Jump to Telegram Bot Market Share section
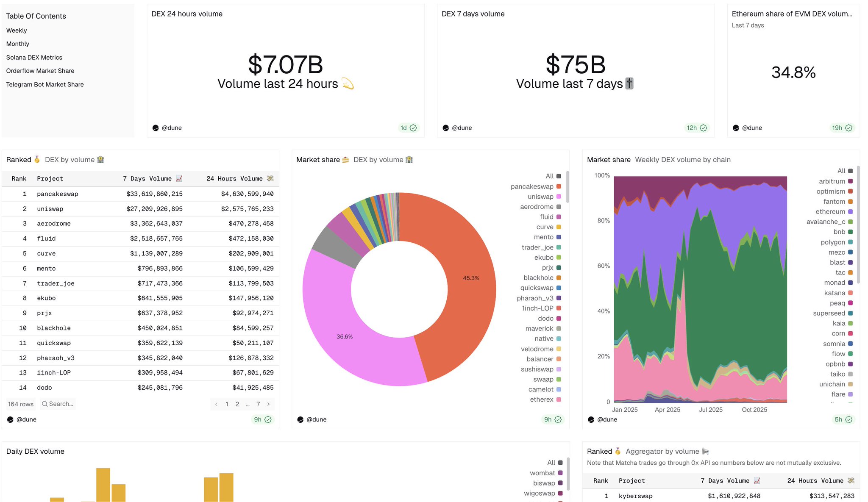This screenshot has width=868, height=502. (45, 84)
